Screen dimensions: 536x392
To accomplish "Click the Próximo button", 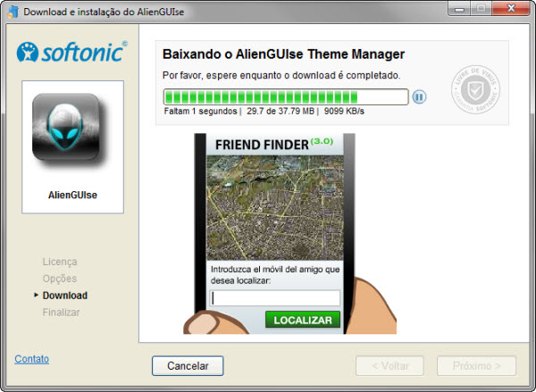I will pyautogui.click(x=476, y=366).
